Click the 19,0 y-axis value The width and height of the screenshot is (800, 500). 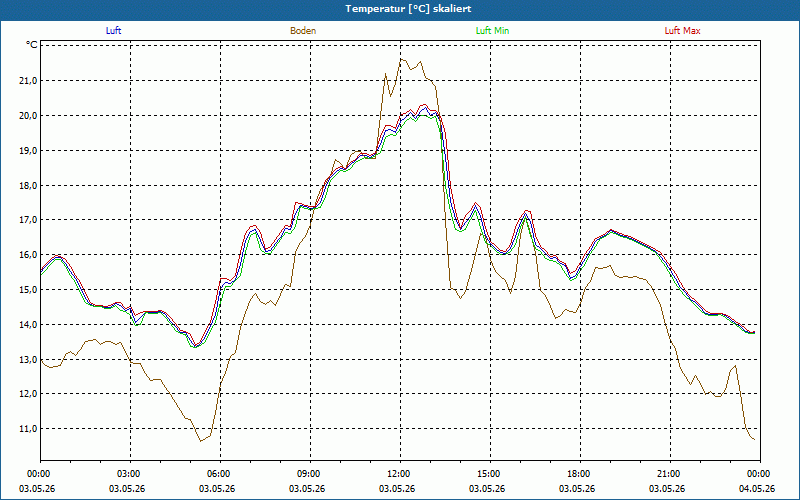29,151
